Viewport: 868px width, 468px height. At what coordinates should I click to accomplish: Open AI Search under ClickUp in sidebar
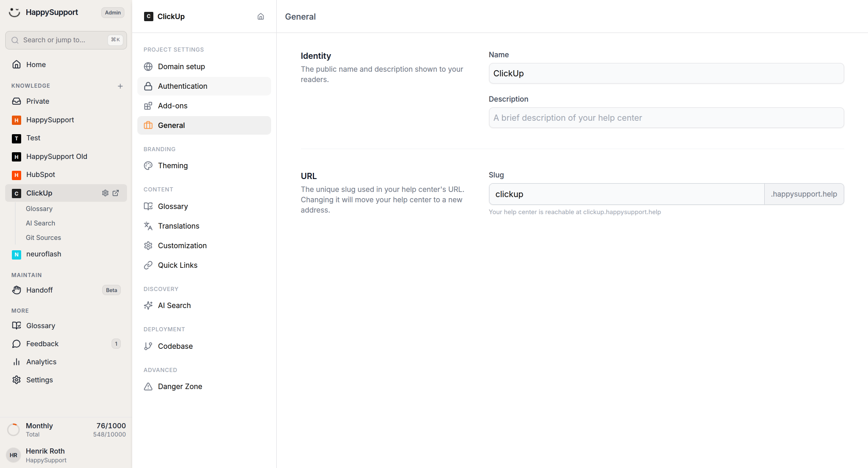point(40,223)
